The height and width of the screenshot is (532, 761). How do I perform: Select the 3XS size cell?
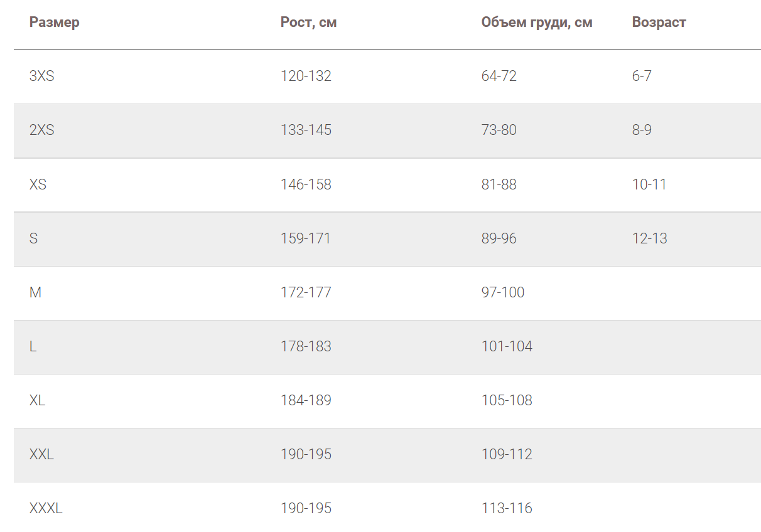click(42, 77)
